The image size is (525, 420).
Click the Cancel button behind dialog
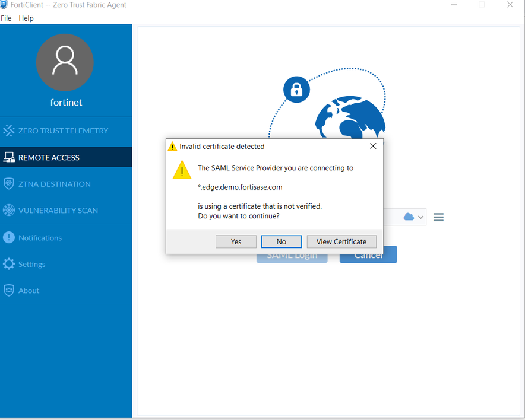(x=368, y=258)
